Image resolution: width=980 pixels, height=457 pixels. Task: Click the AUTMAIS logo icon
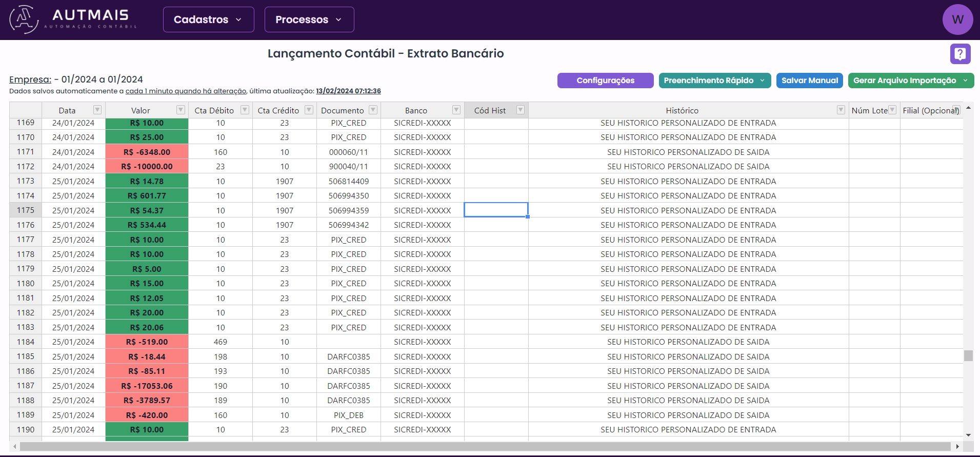24,19
